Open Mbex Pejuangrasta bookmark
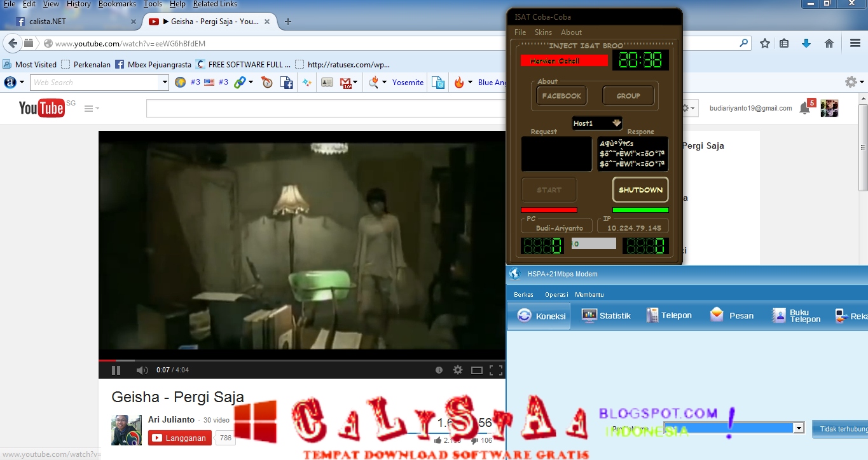This screenshot has width=868, height=460. [x=153, y=64]
